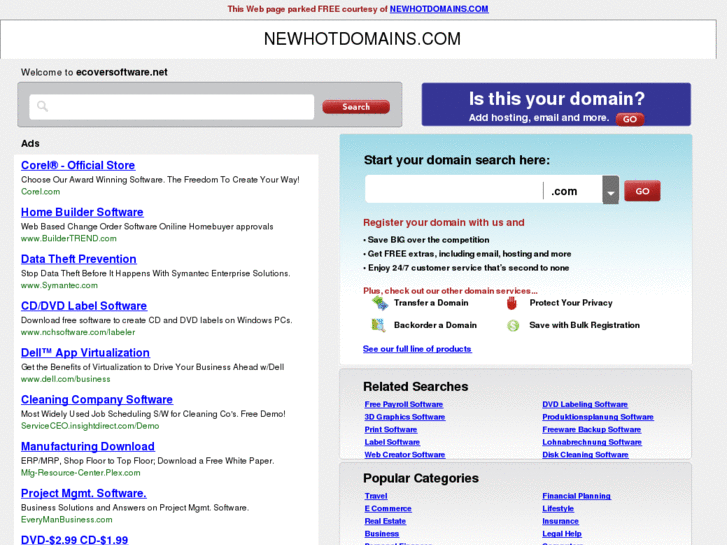Screen dimensions: 727x545
Task: Open the Real Estate category
Action: click(385, 521)
